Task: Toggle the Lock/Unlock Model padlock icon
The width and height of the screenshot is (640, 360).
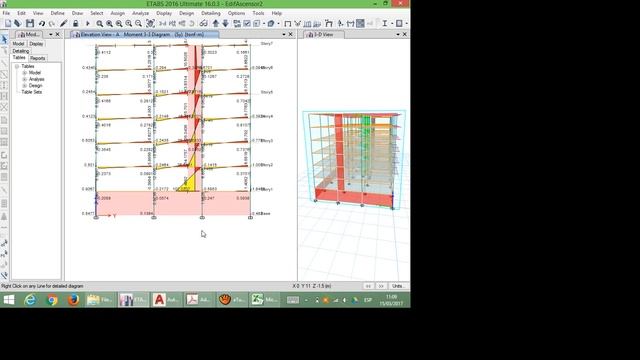Action: (76, 24)
